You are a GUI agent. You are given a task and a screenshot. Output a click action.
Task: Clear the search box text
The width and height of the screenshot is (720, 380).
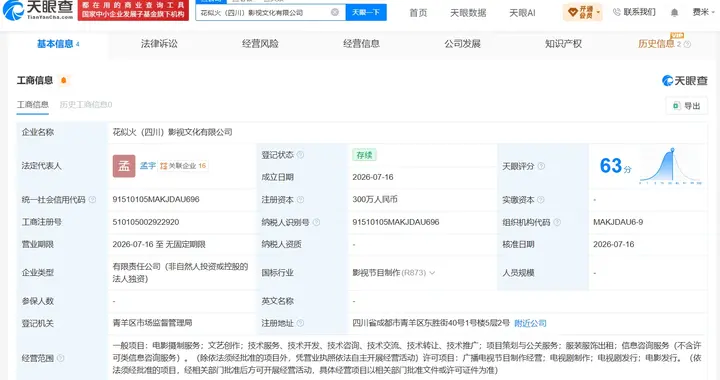335,12
